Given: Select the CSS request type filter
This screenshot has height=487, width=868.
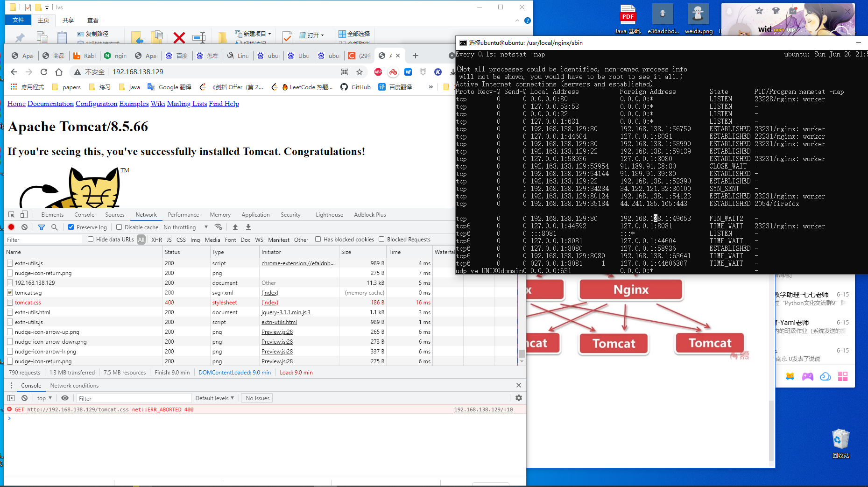Looking at the screenshot, I should (181, 240).
